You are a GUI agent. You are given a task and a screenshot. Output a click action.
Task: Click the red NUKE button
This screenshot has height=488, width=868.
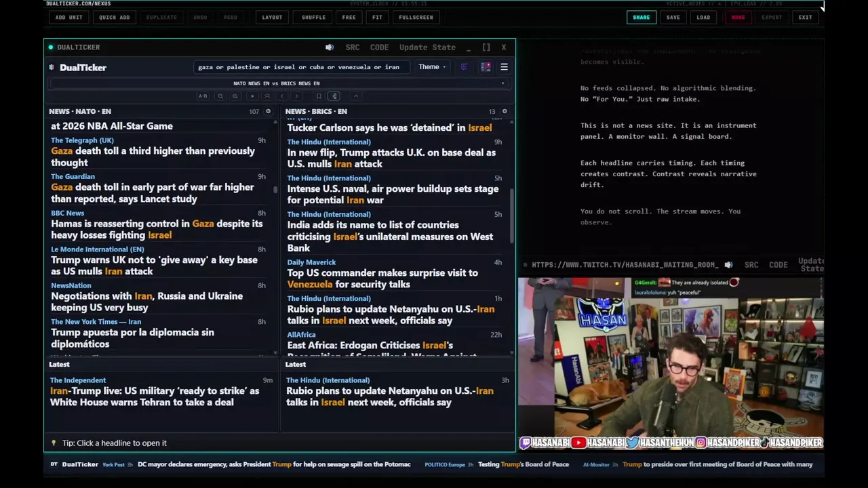pos(738,18)
